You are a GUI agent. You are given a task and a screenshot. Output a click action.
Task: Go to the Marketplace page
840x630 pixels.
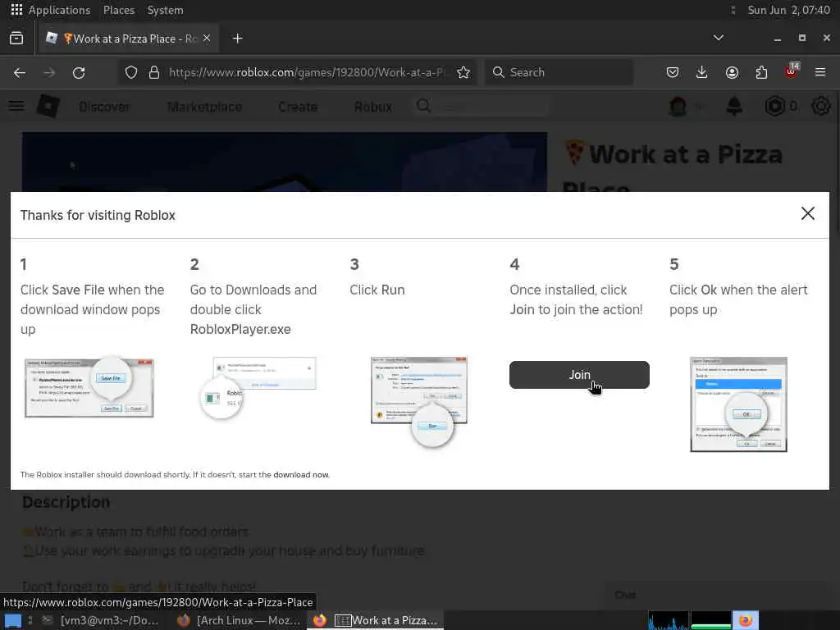(x=204, y=107)
